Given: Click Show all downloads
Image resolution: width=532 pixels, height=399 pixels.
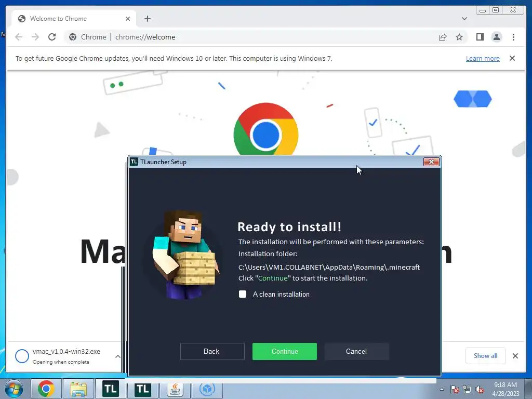Looking at the screenshot, I should (x=486, y=355).
